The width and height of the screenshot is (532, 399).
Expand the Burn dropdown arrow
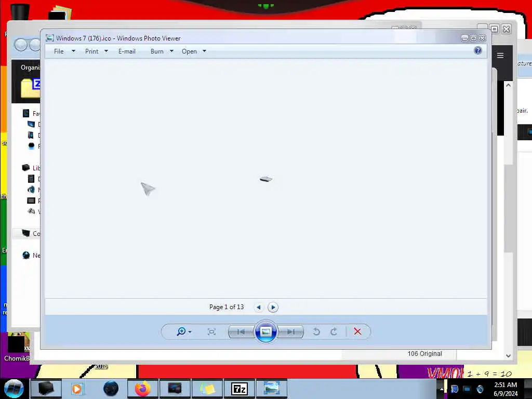(x=171, y=51)
